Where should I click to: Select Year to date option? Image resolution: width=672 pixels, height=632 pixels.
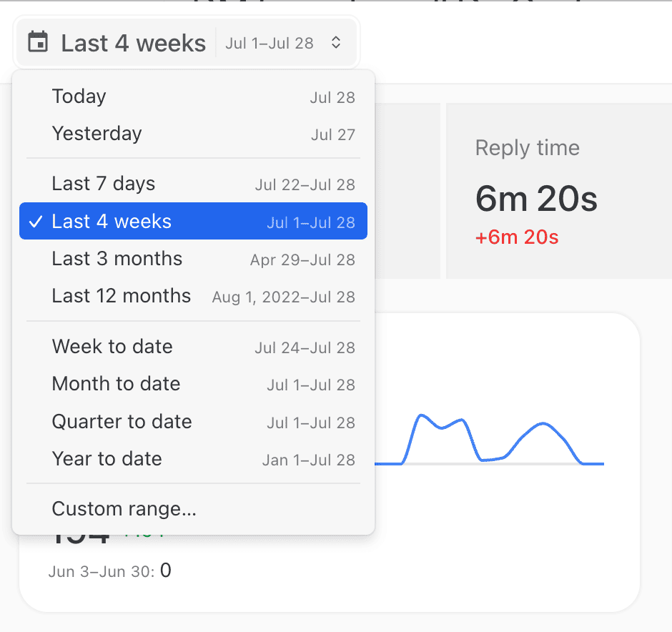(193, 459)
